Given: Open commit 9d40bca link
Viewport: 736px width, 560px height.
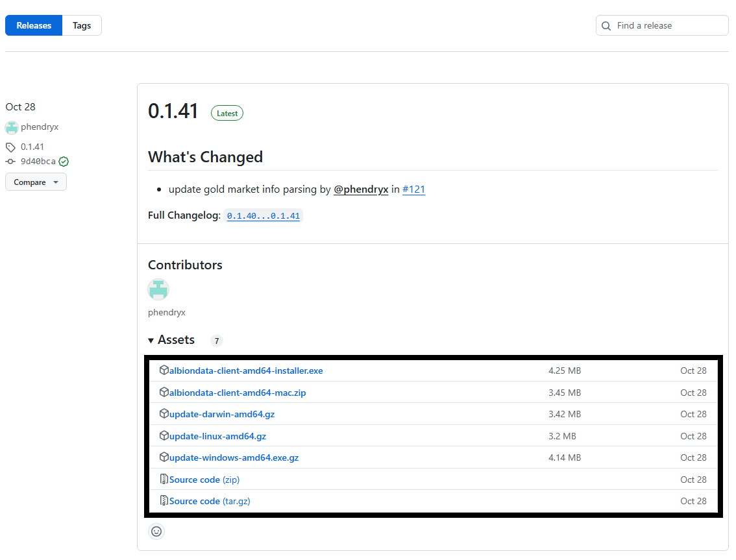Looking at the screenshot, I should pyautogui.click(x=38, y=162).
